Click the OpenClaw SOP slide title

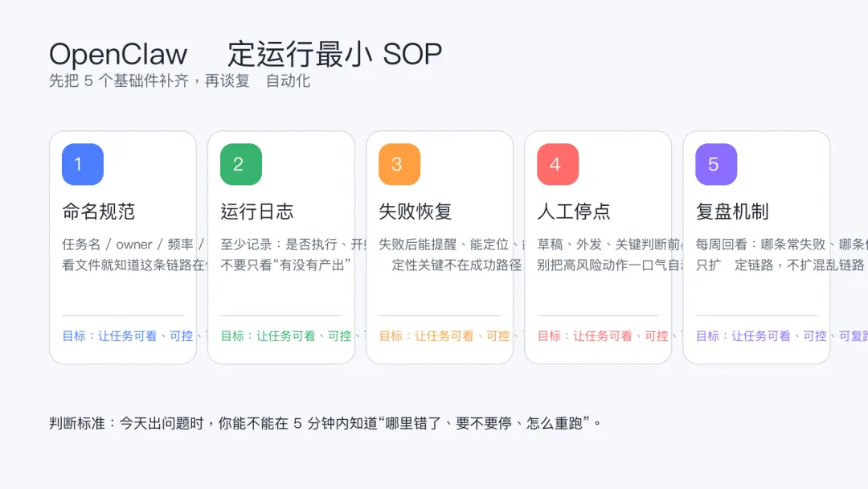coord(245,55)
